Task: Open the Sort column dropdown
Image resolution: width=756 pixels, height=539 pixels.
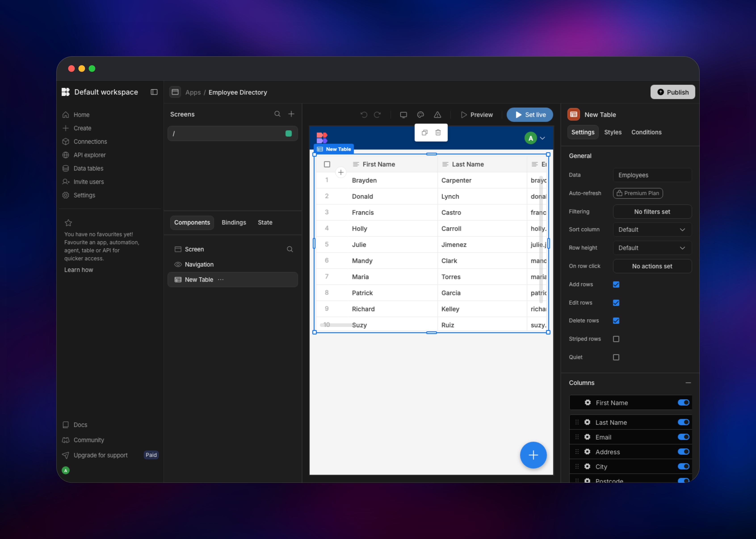Action: click(x=652, y=230)
